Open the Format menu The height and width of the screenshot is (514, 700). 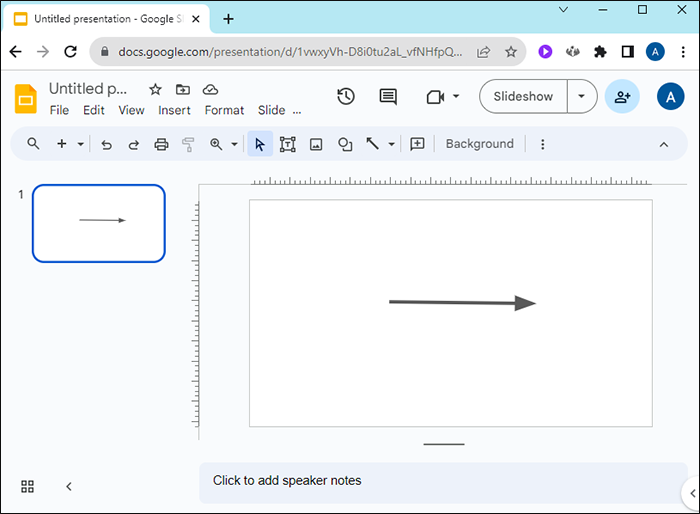(x=224, y=110)
